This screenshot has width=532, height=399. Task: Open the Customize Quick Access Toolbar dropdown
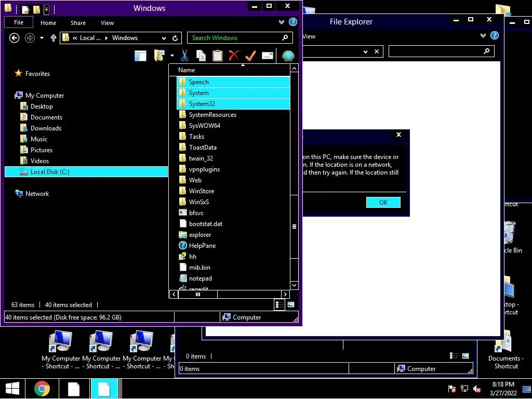tap(46, 9)
